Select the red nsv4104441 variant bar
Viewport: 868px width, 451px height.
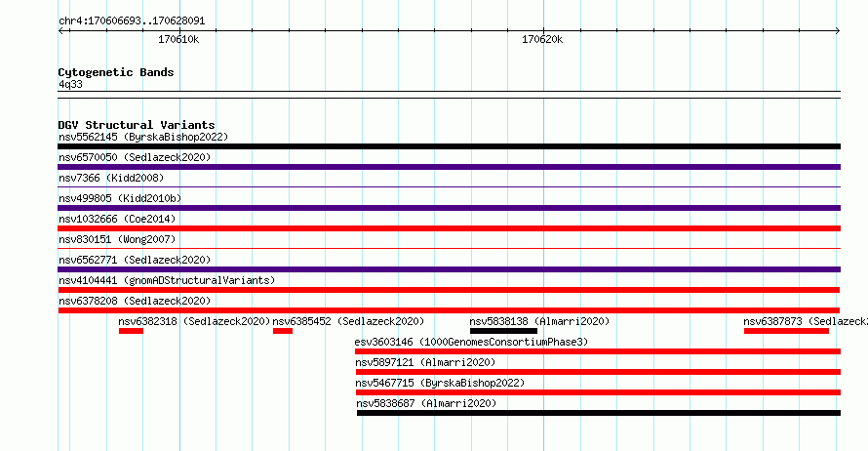coord(449,290)
